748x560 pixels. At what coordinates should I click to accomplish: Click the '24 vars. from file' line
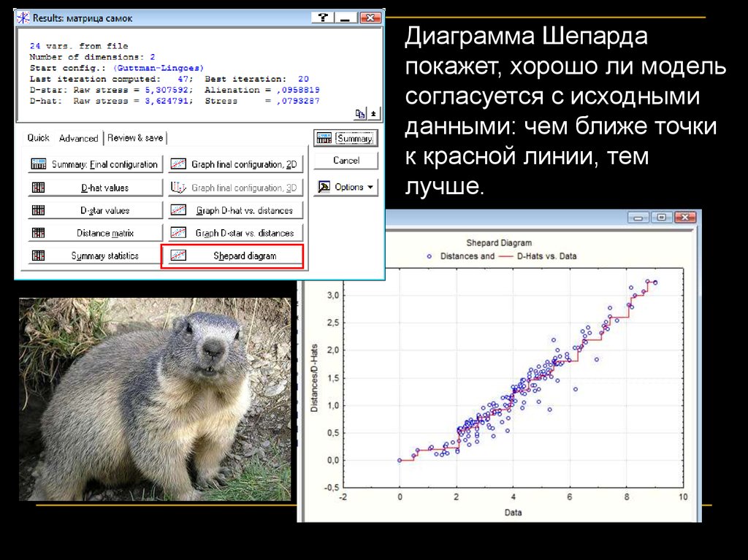pos(79,46)
